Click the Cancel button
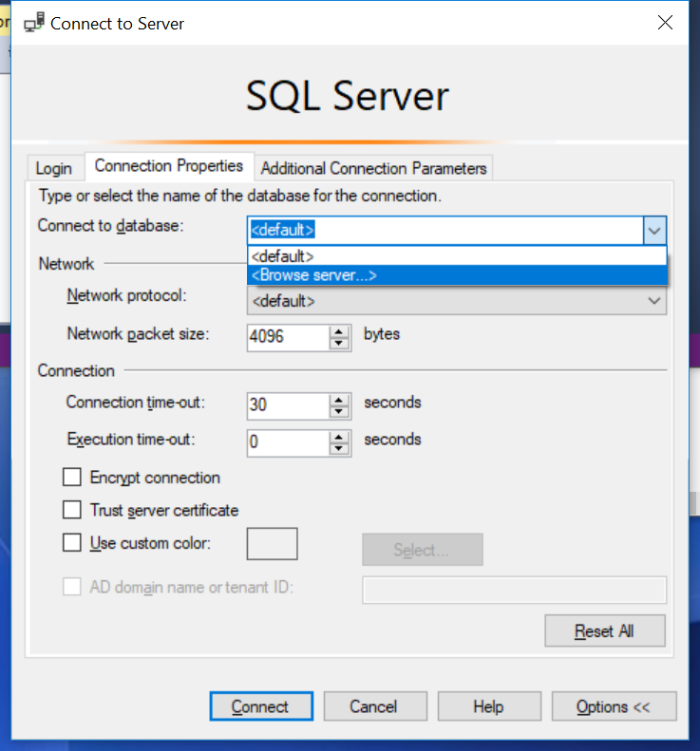Image resolution: width=700 pixels, height=751 pixels. 375,706
